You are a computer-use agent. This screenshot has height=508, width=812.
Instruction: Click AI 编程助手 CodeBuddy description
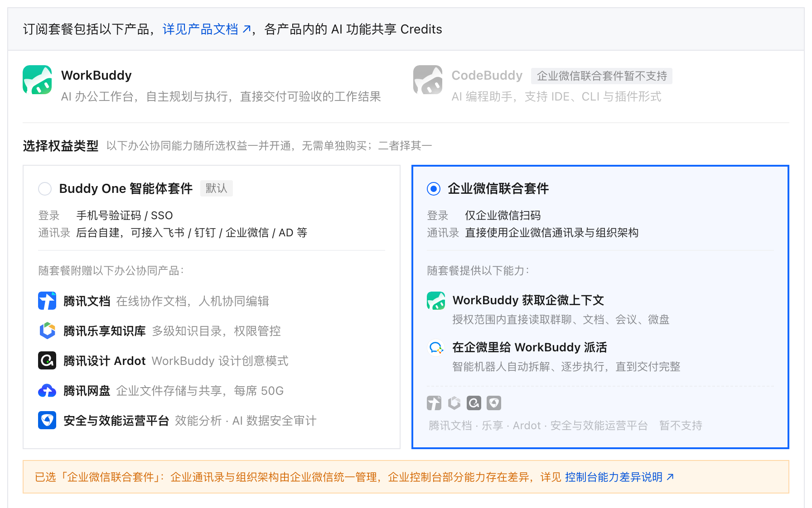556,96
